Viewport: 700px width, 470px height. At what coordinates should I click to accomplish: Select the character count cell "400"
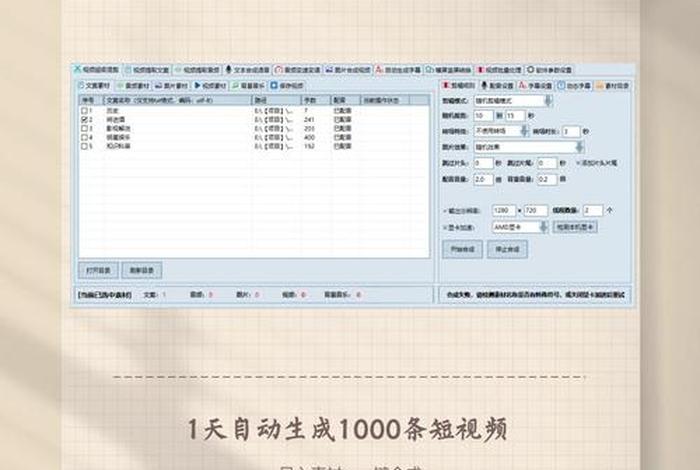coord(309,137)
